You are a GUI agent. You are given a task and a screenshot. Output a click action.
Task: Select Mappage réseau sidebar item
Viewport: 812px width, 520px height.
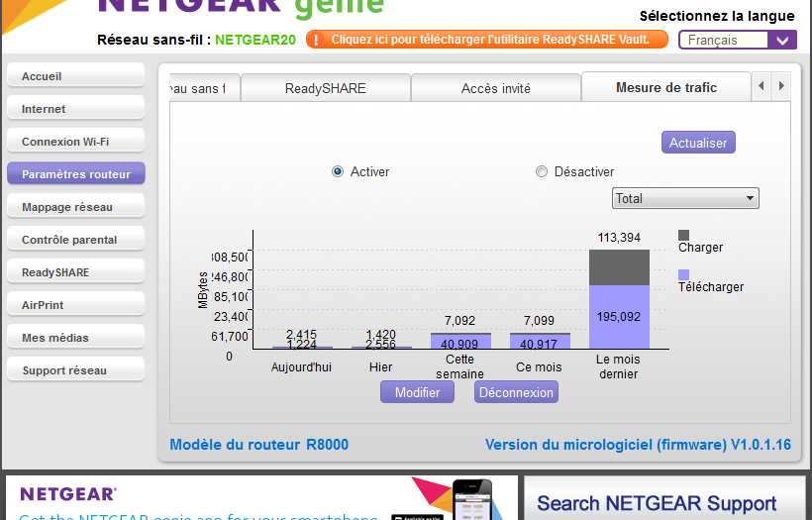(x=75, y=207)
